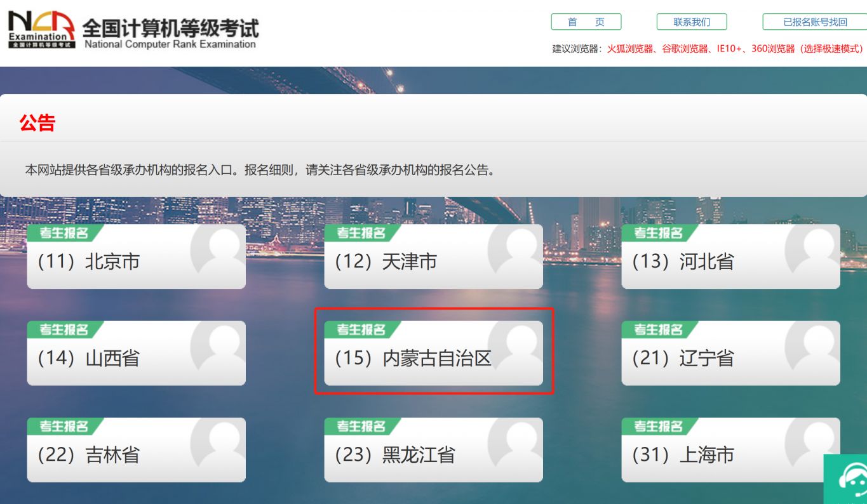
Task: Select (13) 河北省 registration entry
Action: pyautogui.click(x=730, y=256)
